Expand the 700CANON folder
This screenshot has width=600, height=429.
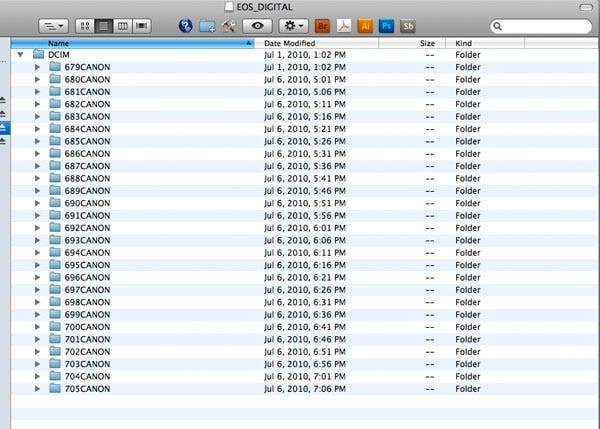coord(38,327)
